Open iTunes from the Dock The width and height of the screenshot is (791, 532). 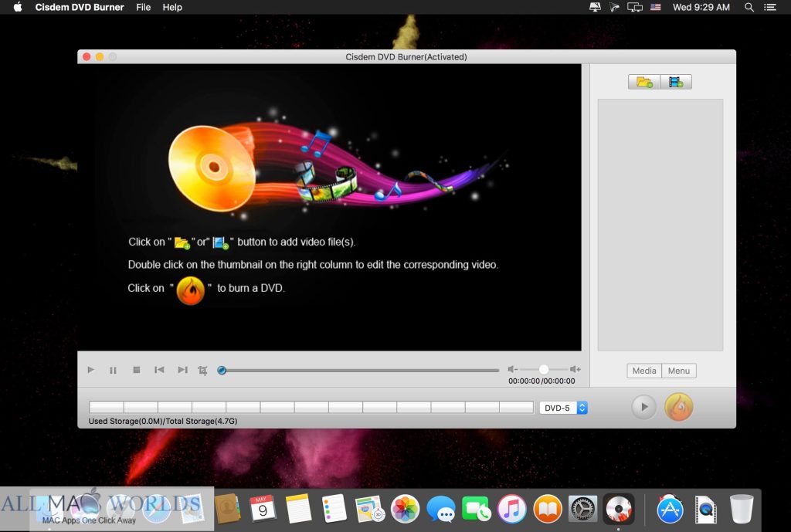coord(511,508)
